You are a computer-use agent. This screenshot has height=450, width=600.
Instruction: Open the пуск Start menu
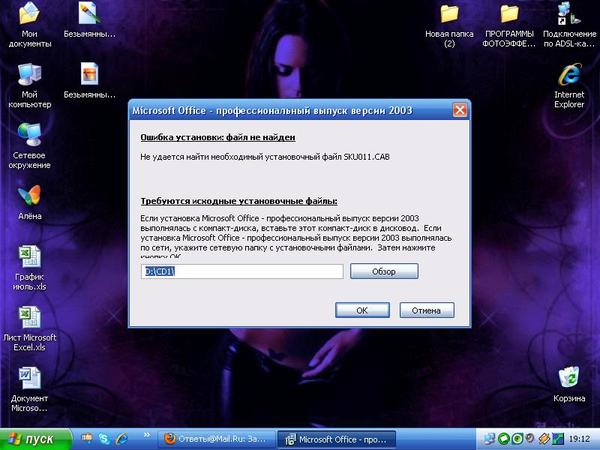pyautogui.click(x=36, y=439)
